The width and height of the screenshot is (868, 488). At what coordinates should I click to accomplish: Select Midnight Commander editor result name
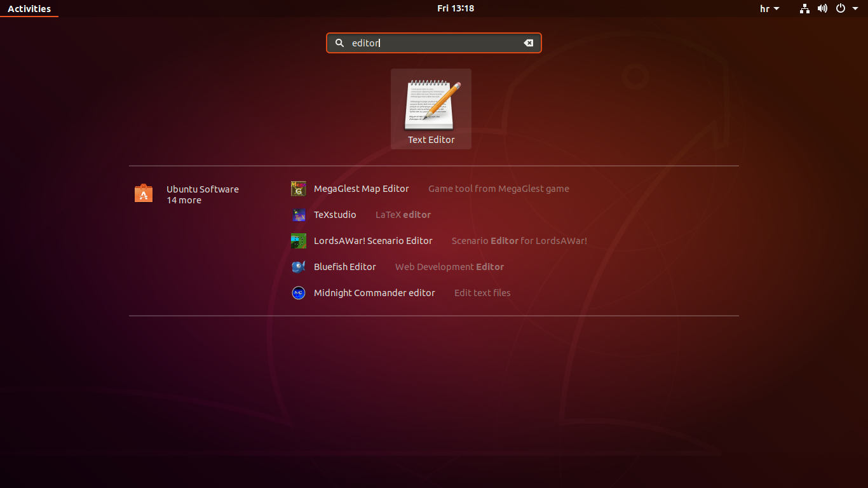coord(374,293)
